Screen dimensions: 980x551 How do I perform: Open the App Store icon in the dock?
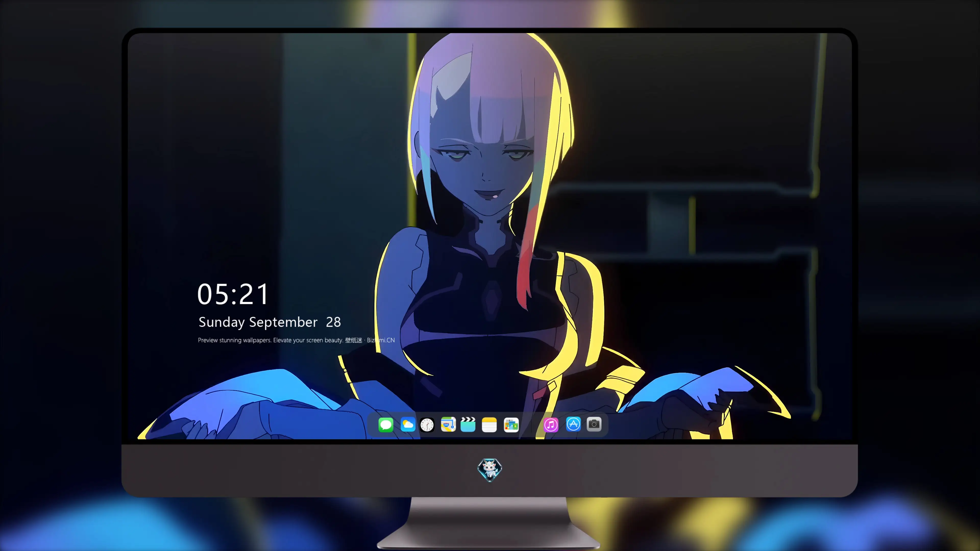click(573, 424)
